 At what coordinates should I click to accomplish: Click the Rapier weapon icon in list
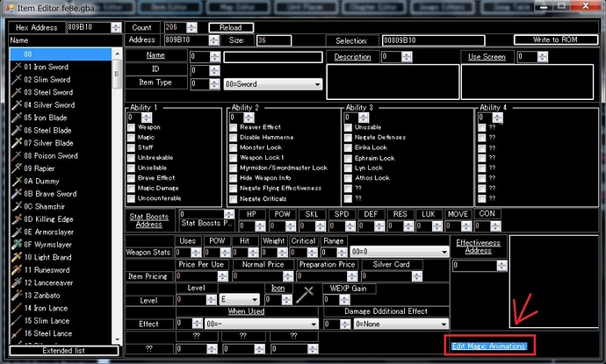(17, 168)
